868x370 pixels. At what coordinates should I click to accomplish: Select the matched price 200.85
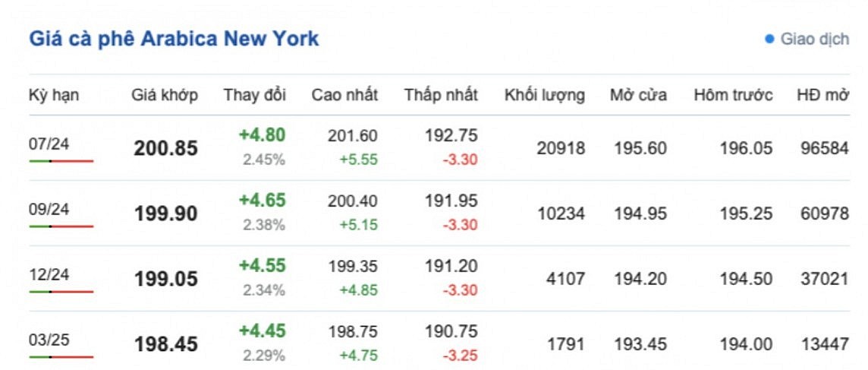(165, 149)
